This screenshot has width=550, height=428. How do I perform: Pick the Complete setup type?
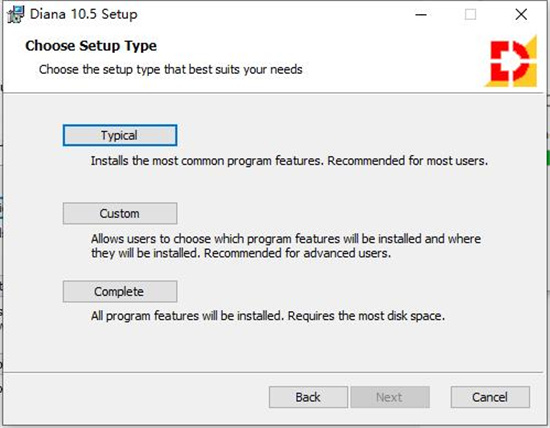120,291
